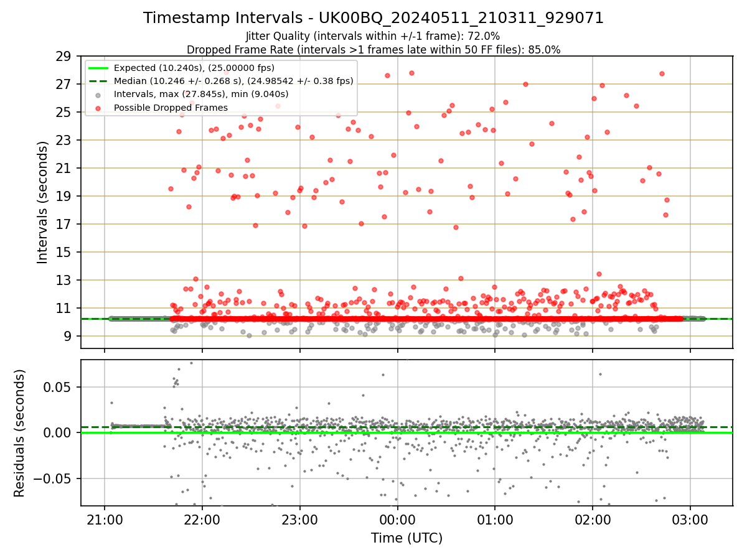Click the 'Residuals (seconds)' y-axis label

point(20,433)
